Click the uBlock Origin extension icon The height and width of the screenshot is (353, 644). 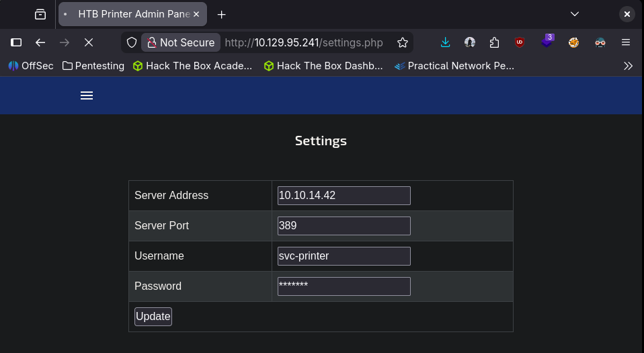[x=519, y=42]
